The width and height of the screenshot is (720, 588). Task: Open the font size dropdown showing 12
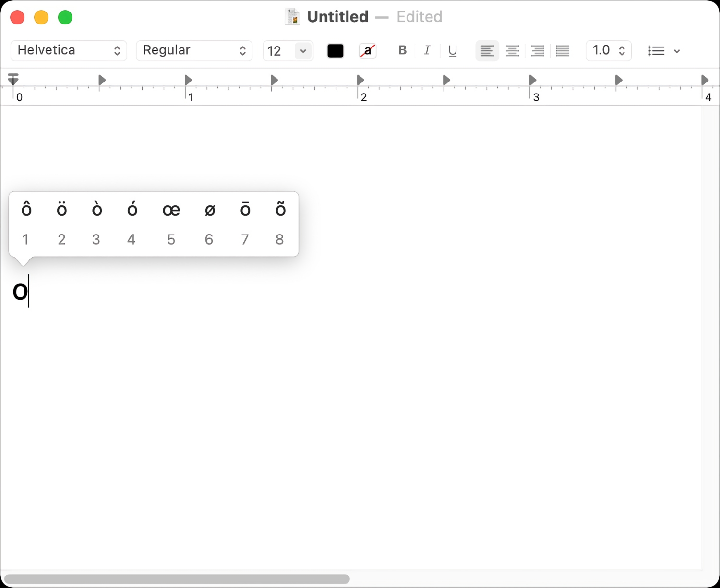pyautogui.click(x=288, y=50)
